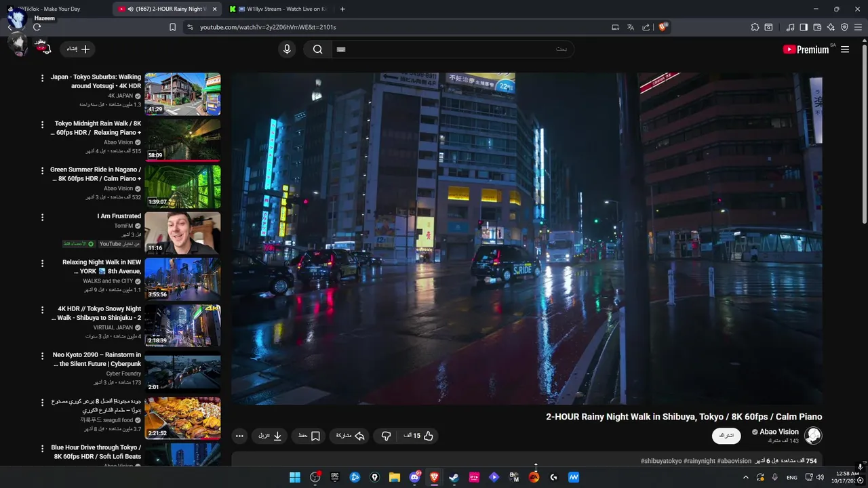The width and height of the screenshot is (868, 488).
Task: Toggle the browser sidebar panel
Action: pyautogui.click(x=804, y=27)
